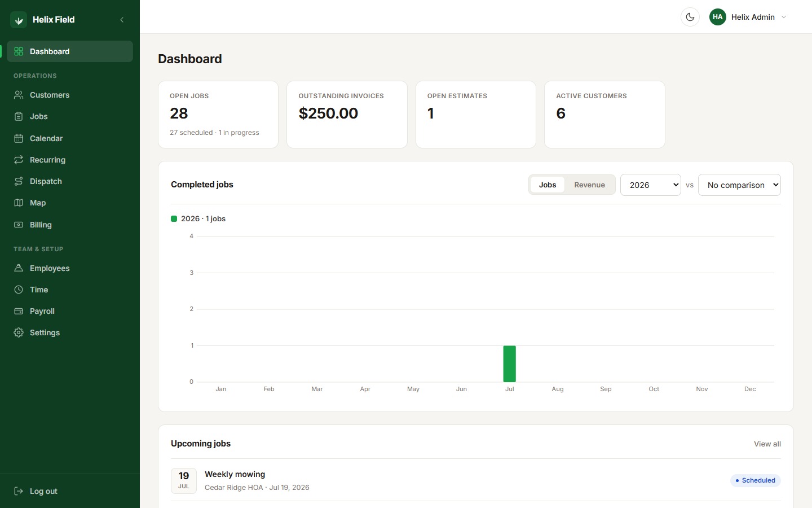Click the Customers people icon
Screen dimensions: 812x508
tap(19, 95)
